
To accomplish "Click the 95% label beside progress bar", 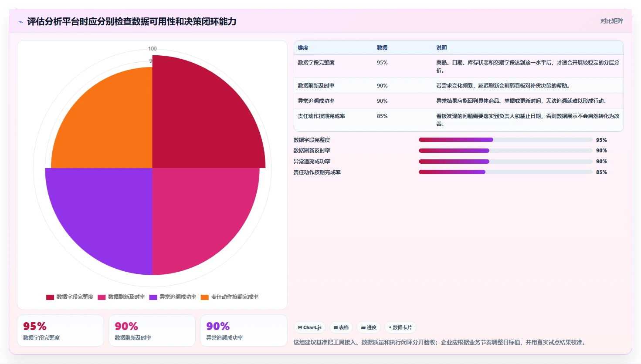I will (x=601, y=140).
